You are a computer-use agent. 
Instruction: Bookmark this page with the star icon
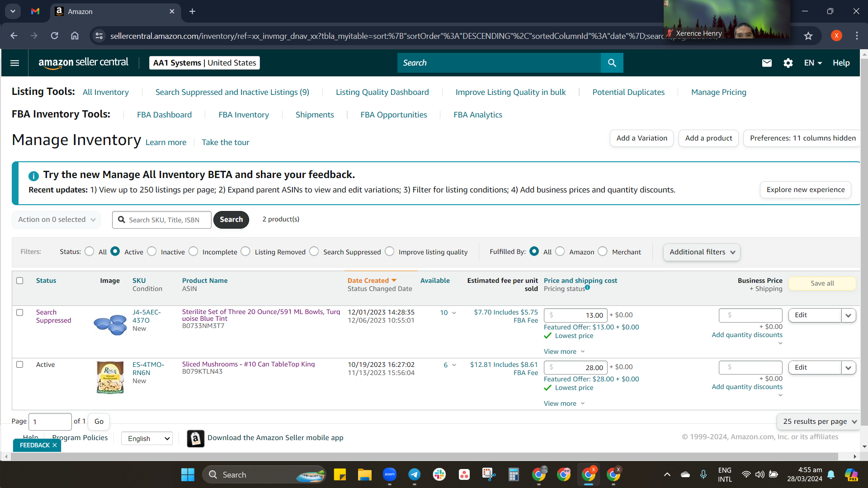pyautogui.click(x=808, y=36)
